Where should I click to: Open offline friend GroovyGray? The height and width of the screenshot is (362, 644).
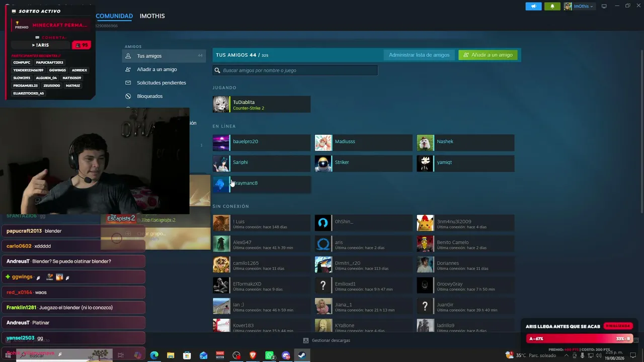pyautogui.click(x=465, y=286)
